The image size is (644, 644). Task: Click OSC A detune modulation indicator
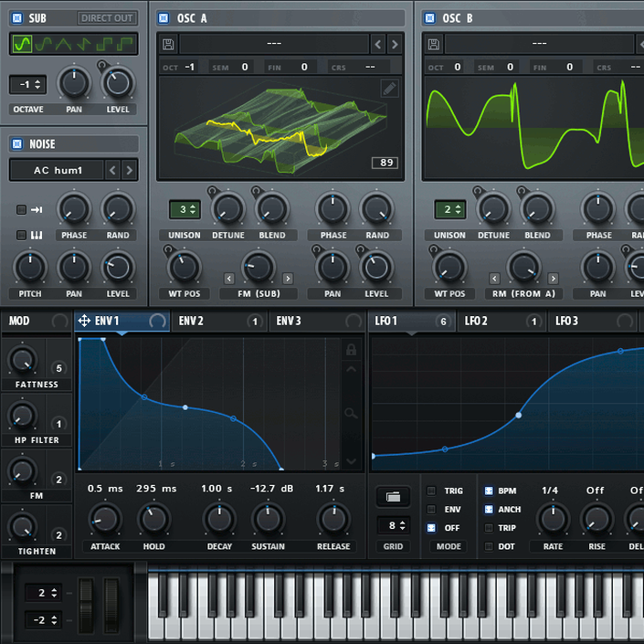[x=212, y=191]
